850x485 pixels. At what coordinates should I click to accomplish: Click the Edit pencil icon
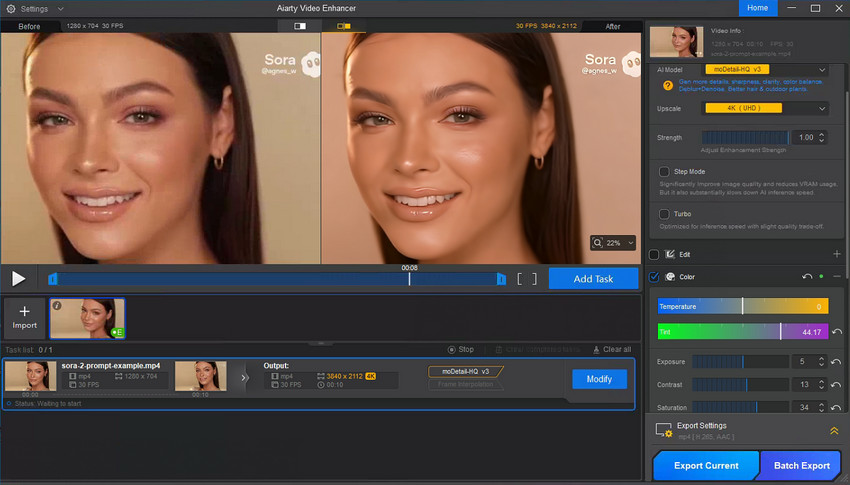coord(670,254)
